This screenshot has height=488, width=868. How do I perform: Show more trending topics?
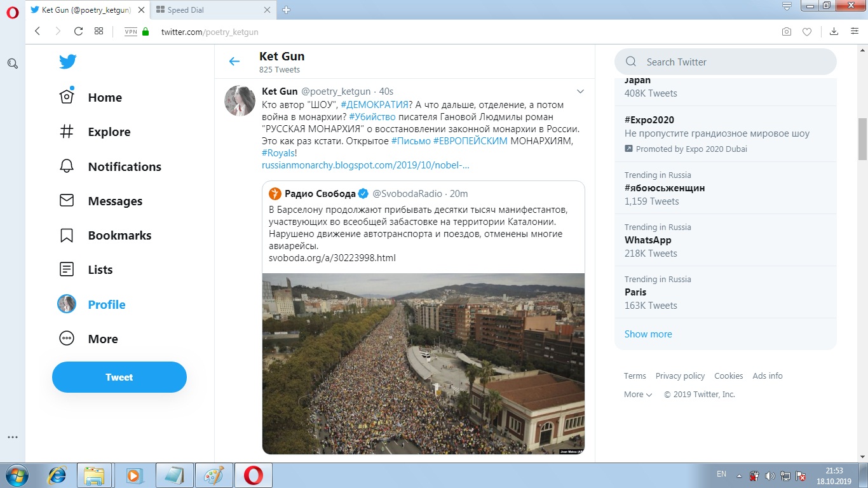[x=648, y=334]
